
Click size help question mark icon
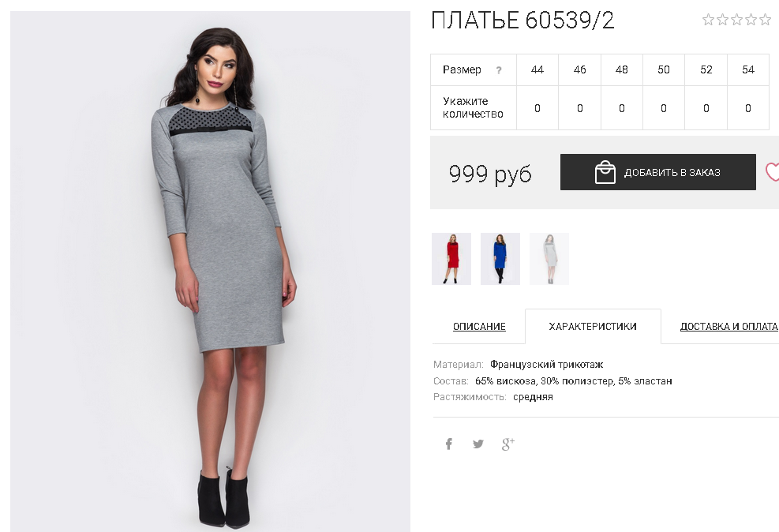tap(499, 70)
